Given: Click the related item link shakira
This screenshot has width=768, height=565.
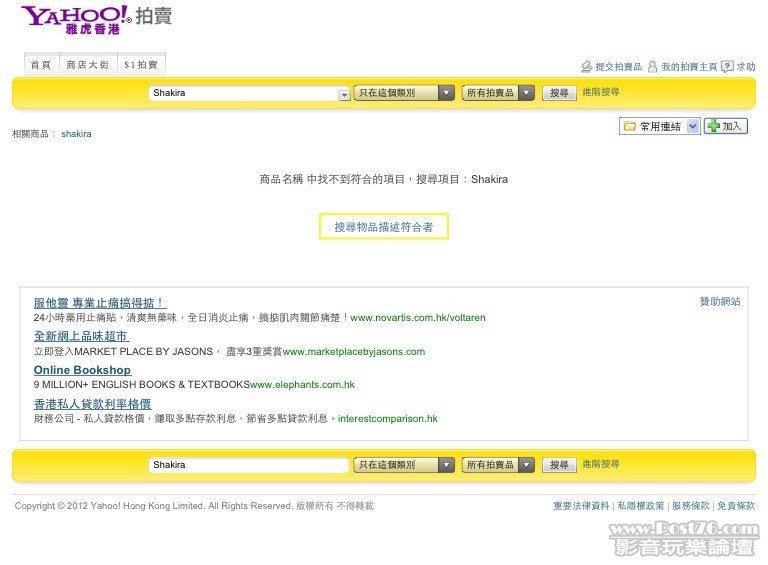Looking at the screenshot, I should [x=76, y=134].
